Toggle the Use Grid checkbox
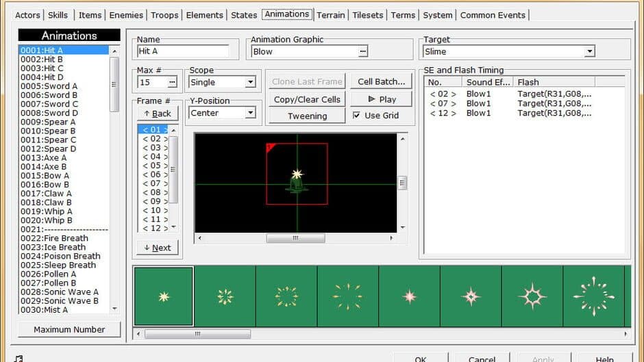This screenshot has height=362, width=644. 356,116
